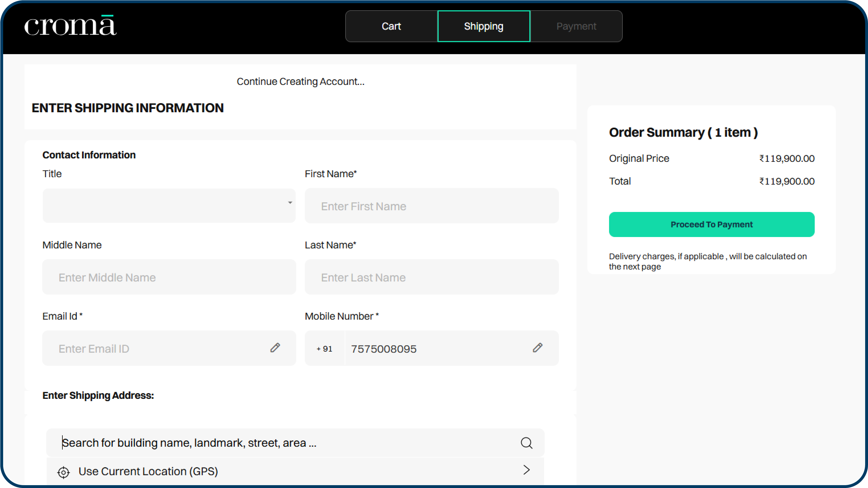Switch to the Cart tab
The height and width of the screenshot is (488, 868).
click(391, 26)
